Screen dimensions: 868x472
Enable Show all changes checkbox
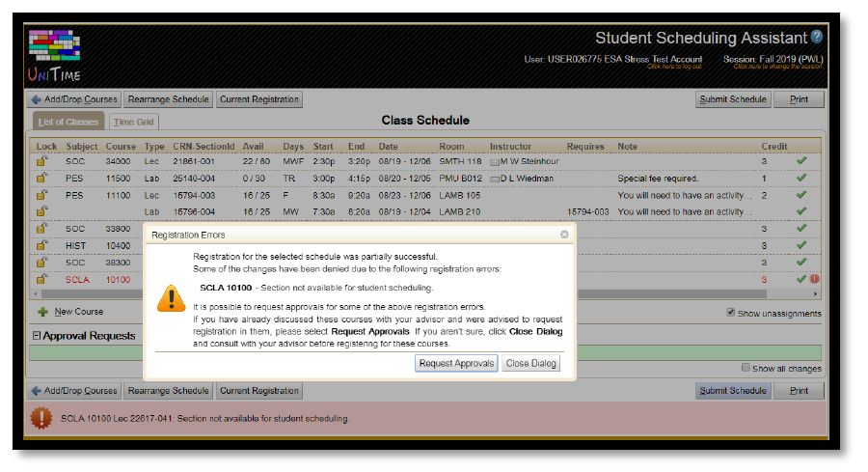coord(746,368)
